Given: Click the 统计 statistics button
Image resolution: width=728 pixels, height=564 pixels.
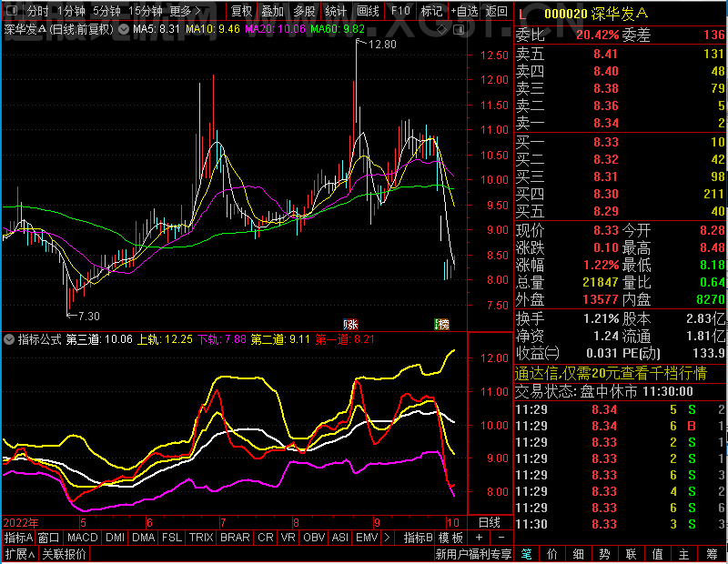Looking at the screenshot, I should point(336,11).
